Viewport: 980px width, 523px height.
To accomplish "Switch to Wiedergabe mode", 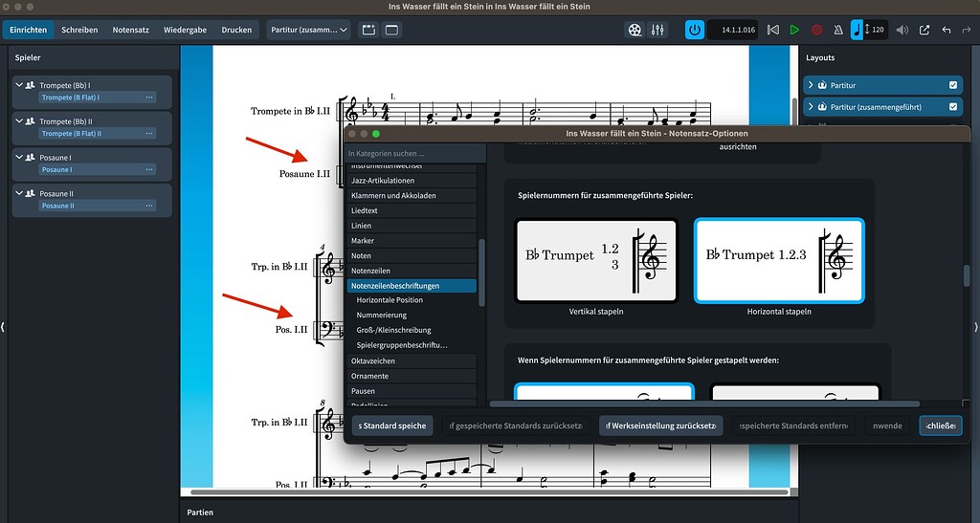I will coord(185,30).
